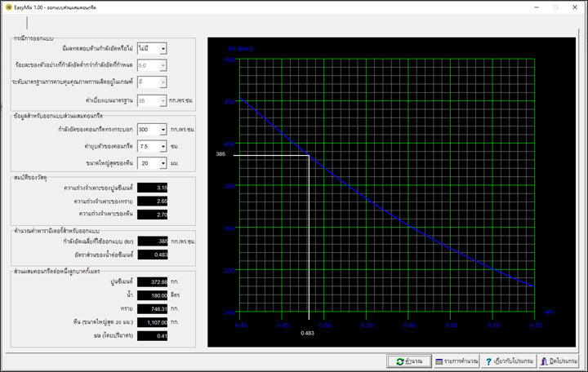The width and height of the screenshot is (588, 372).
Task: Select water quantity field 180.00
Action: tap(153, 295)
